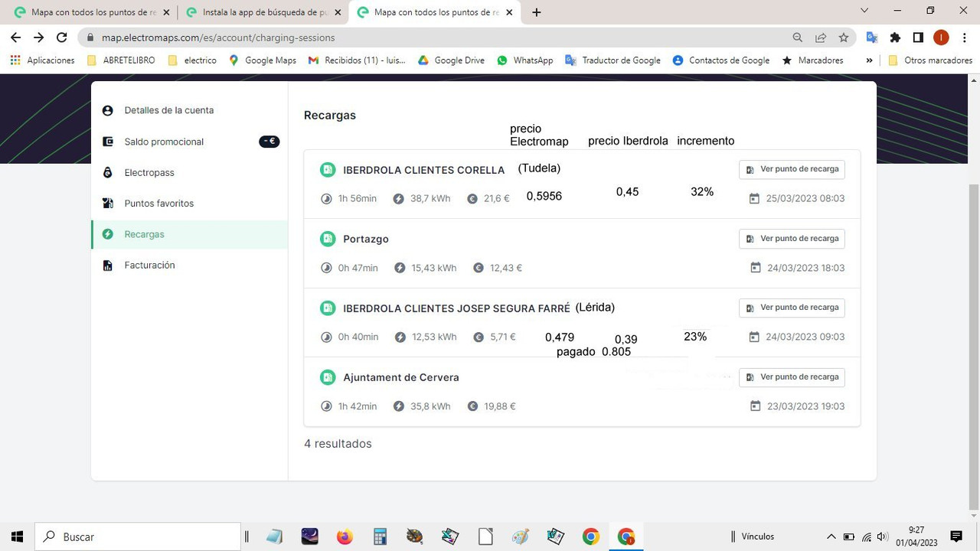Bookmark this page with the star icon

pyautogui.click(x=844, y=37)
